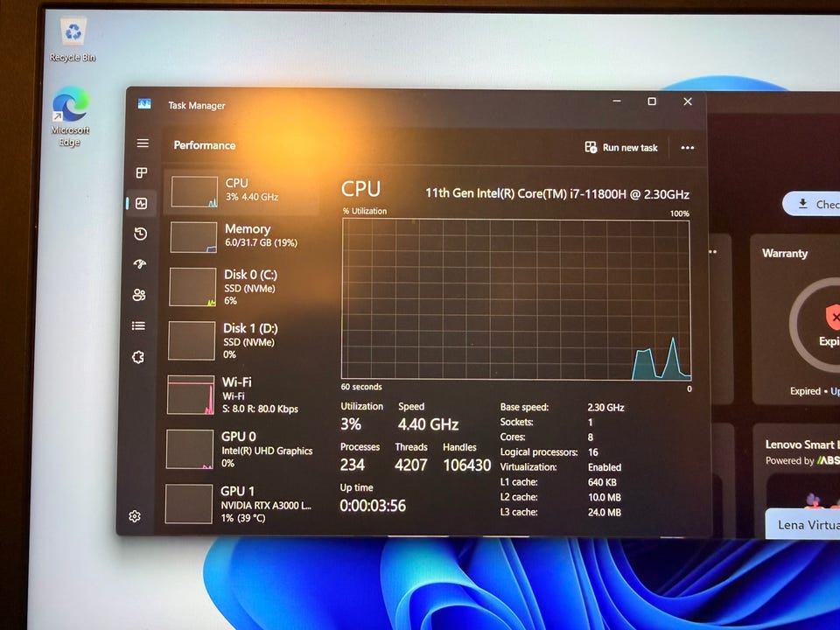Click the Wi-Fi mini graph thumbnail
This screenshot has width=840, height=630.
(x=191, y=395)
